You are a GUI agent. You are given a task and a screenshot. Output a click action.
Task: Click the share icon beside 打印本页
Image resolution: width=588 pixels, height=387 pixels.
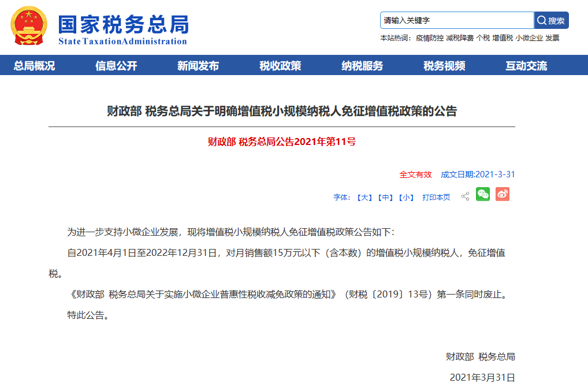pos(465,197)
